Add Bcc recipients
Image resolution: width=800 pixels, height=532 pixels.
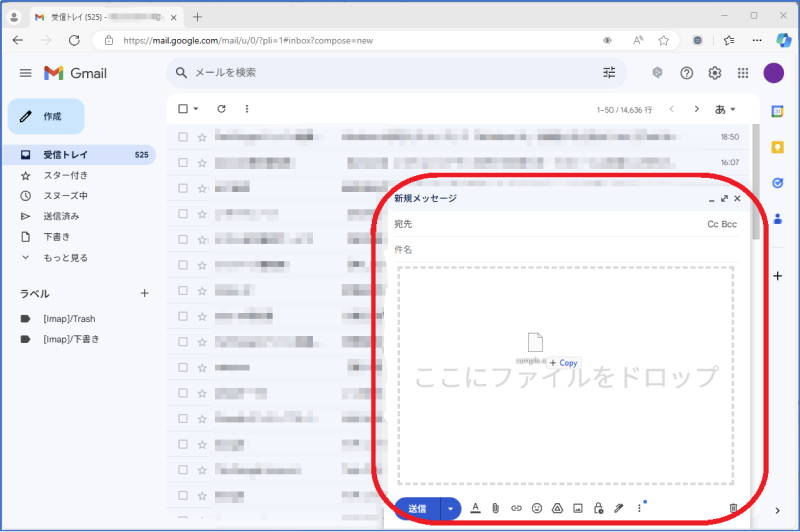(x=729, y=224)
